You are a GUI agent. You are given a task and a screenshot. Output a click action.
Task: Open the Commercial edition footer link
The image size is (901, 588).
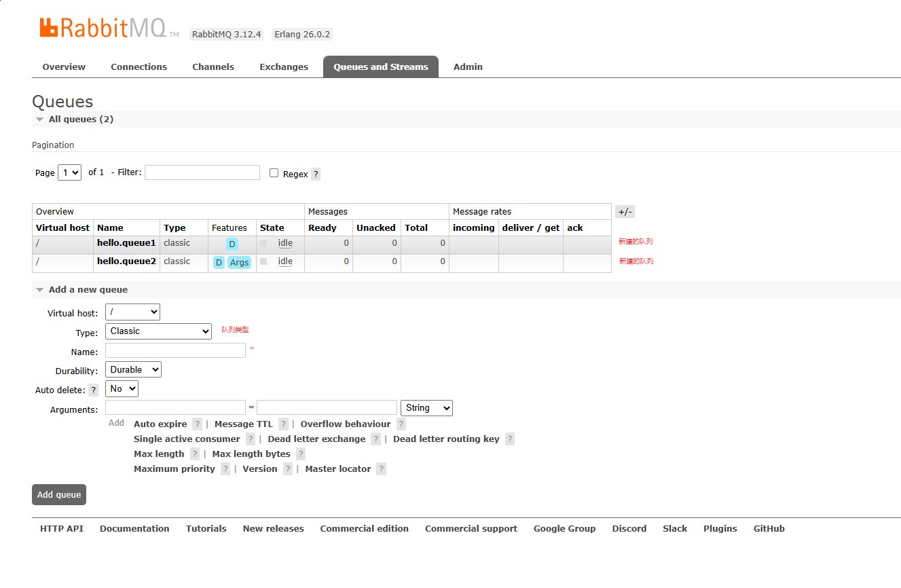point(365,529)
